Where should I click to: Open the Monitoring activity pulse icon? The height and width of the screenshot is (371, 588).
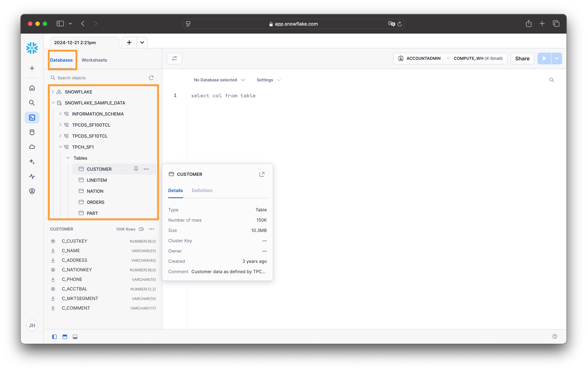pyautogui.click(x=32, y=176)
